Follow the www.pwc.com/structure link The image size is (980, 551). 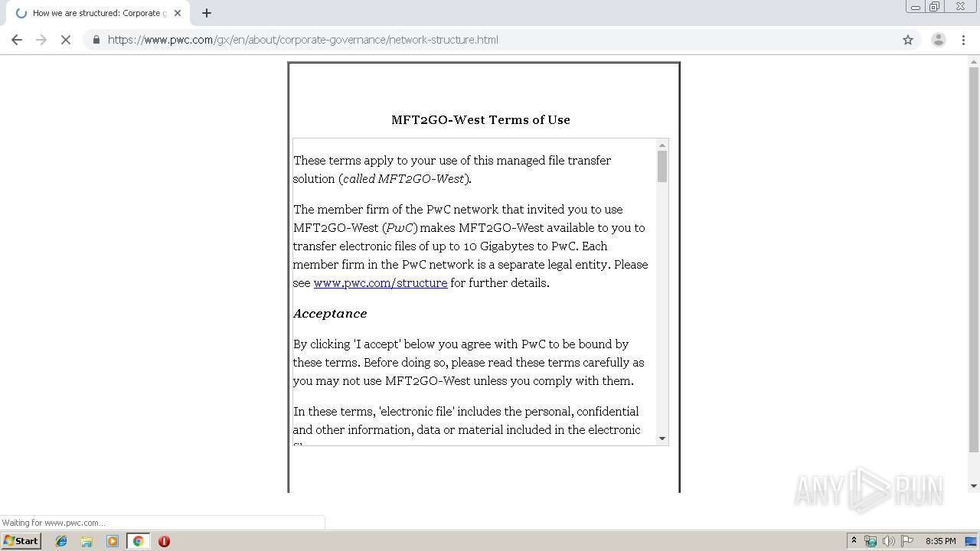coord(381,283)
